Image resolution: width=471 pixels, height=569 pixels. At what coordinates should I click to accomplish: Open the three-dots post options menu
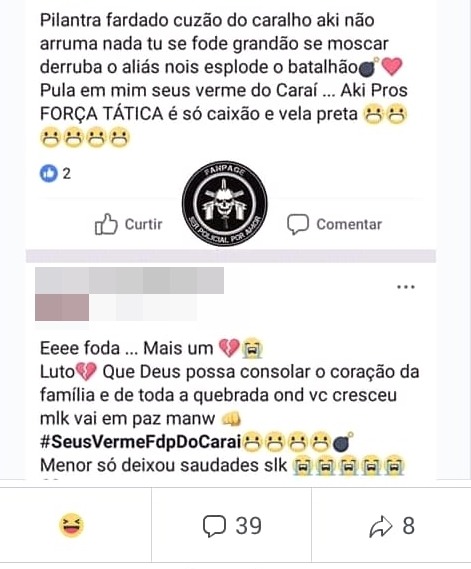406,287
